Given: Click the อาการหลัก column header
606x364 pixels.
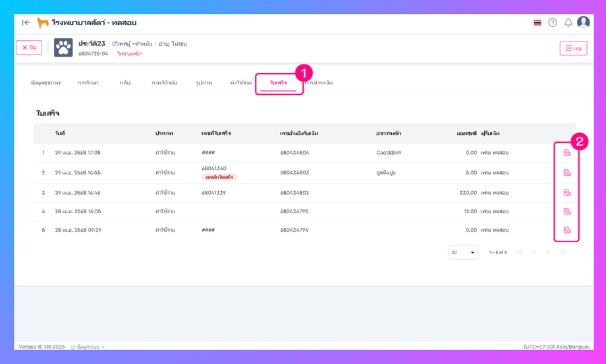Looking at the screenshot, I should [389, 133].
